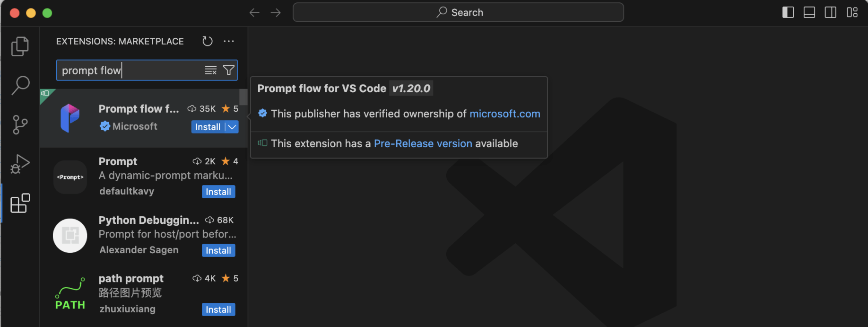Click the extensions list scrollbar thumb

coord(243,97)
